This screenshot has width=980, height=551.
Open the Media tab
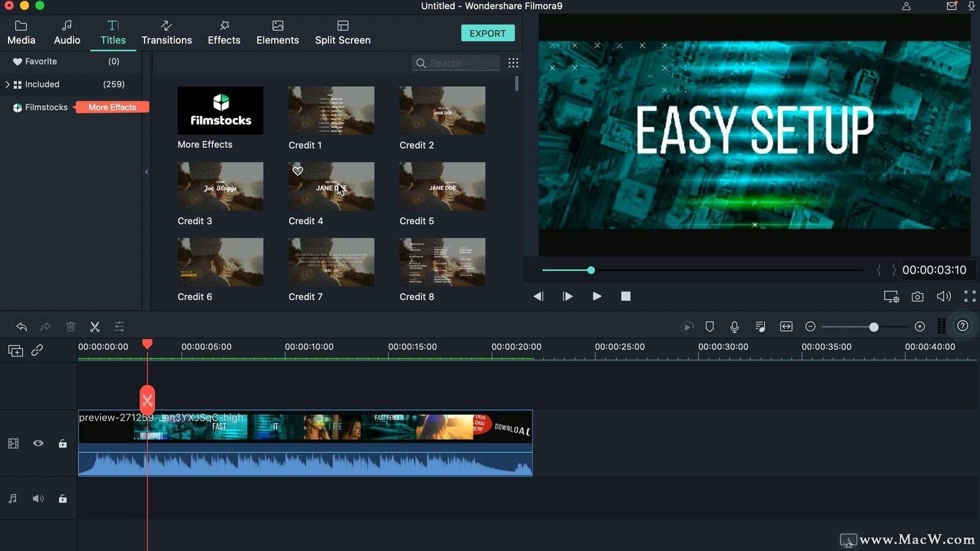pyautogui.click(x=21, y=33)
